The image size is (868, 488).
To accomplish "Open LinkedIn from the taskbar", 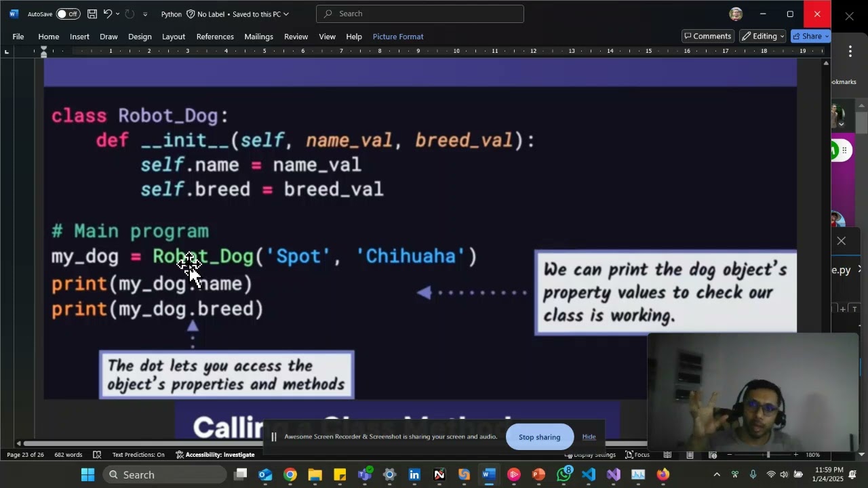I will pyautogui.click(x=414, y=474).
